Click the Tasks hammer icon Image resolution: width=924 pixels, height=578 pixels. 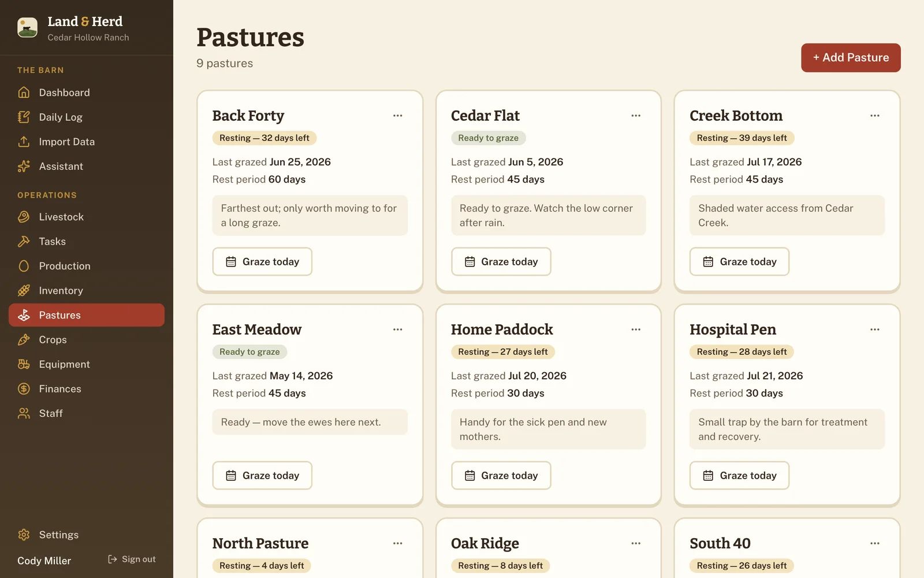[24, 241]
